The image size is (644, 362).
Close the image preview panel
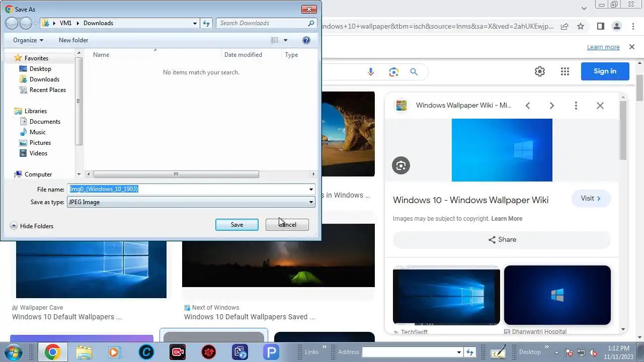click(x=600, y=106)
